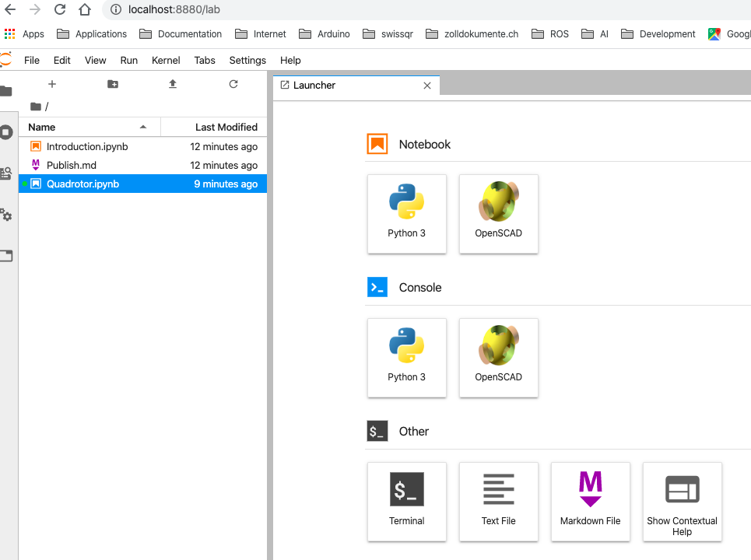Open new launcher with plus icon
This screenshot has height=560, width=751.
point(52,84)
